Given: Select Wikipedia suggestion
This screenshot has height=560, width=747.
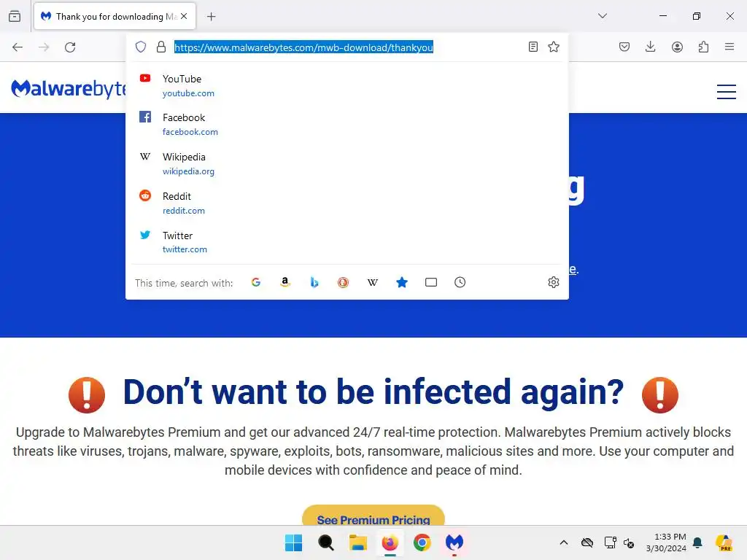Looking at the screenshot, I should click(347, 164).
